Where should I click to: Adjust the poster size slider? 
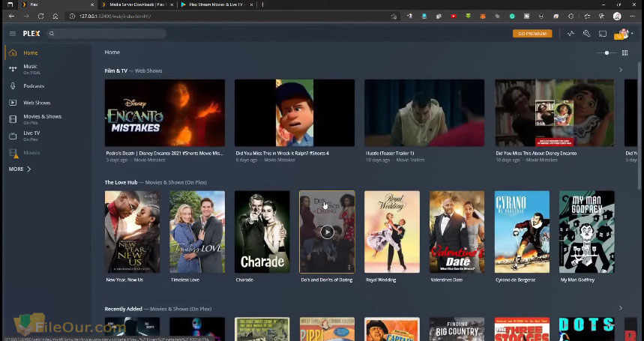point(607,53)
